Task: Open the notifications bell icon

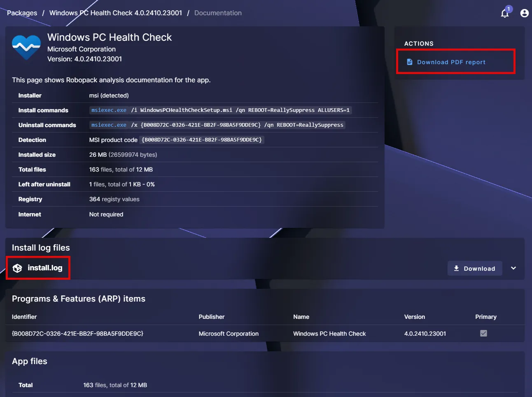Action: click(x=505, y=13)
